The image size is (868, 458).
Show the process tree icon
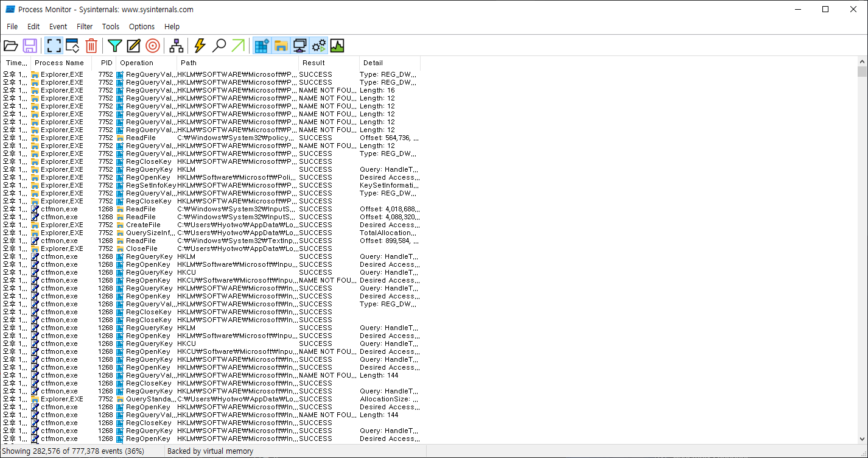[x=177, y=46]
